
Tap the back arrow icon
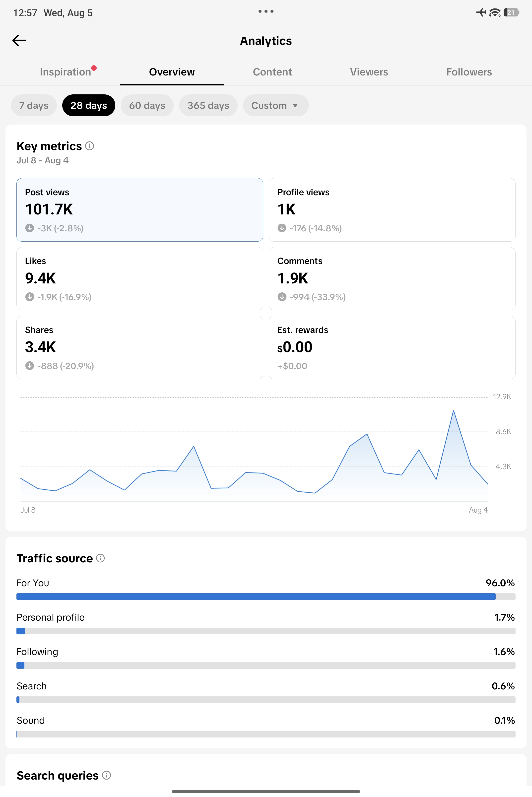click(19, 40)
